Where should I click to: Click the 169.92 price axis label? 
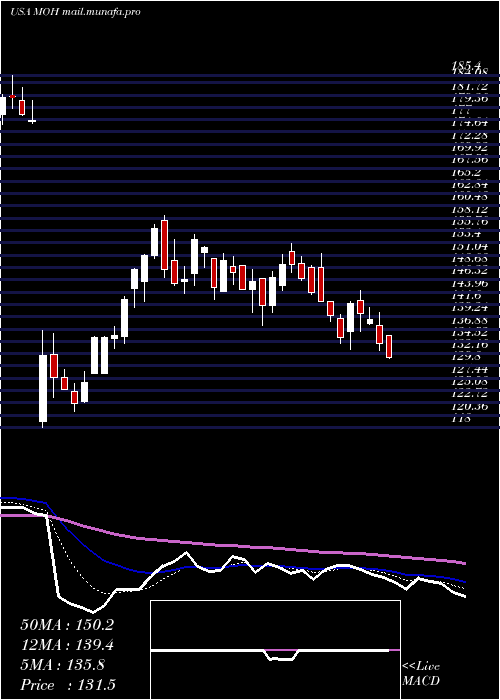(x=469, y=148)
